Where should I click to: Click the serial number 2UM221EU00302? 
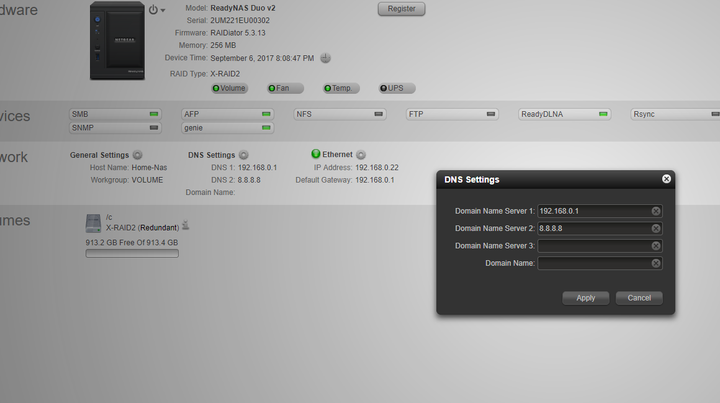point(240,21)
